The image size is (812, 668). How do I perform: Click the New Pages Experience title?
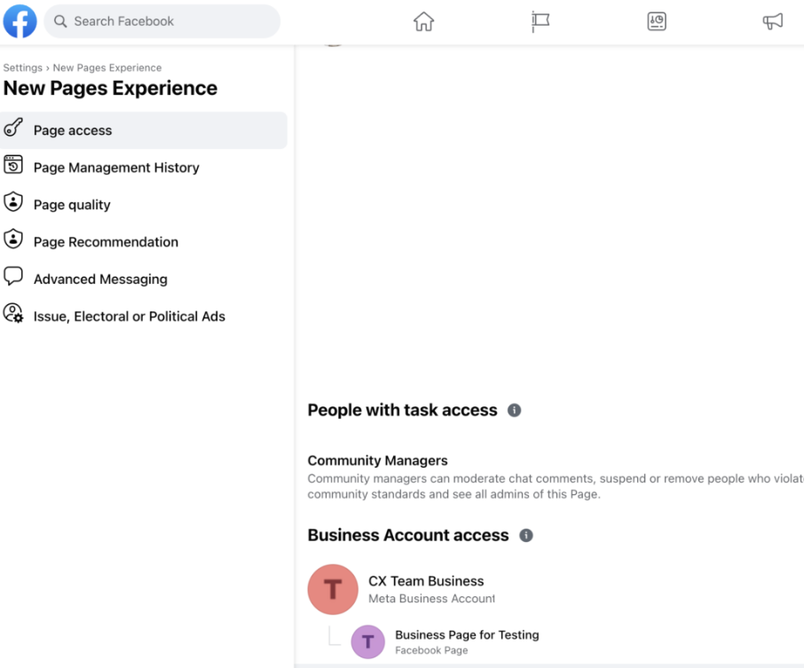point(110,89)
